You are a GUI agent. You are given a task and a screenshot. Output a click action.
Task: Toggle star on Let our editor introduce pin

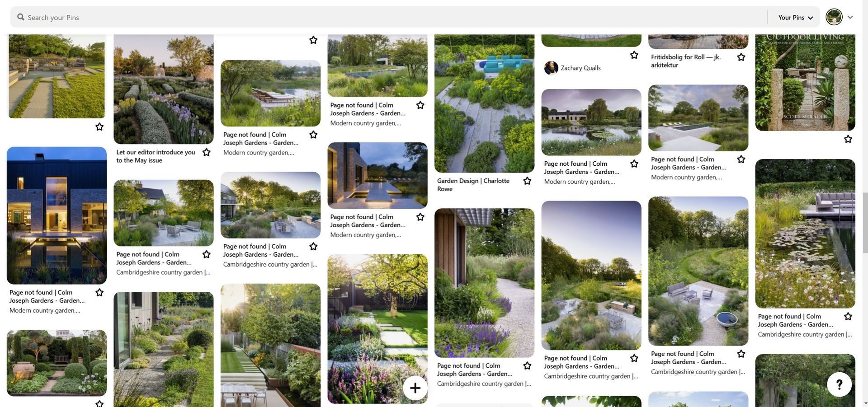coord(207,152)
